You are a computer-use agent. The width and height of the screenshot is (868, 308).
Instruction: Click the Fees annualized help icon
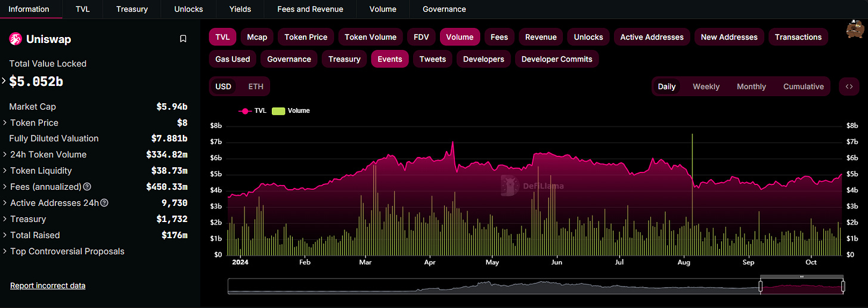pos(87,187)
